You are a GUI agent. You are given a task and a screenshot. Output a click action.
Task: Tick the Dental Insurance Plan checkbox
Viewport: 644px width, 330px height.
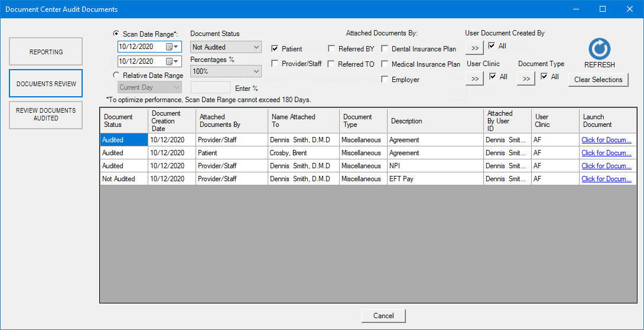tap(385, 49)
